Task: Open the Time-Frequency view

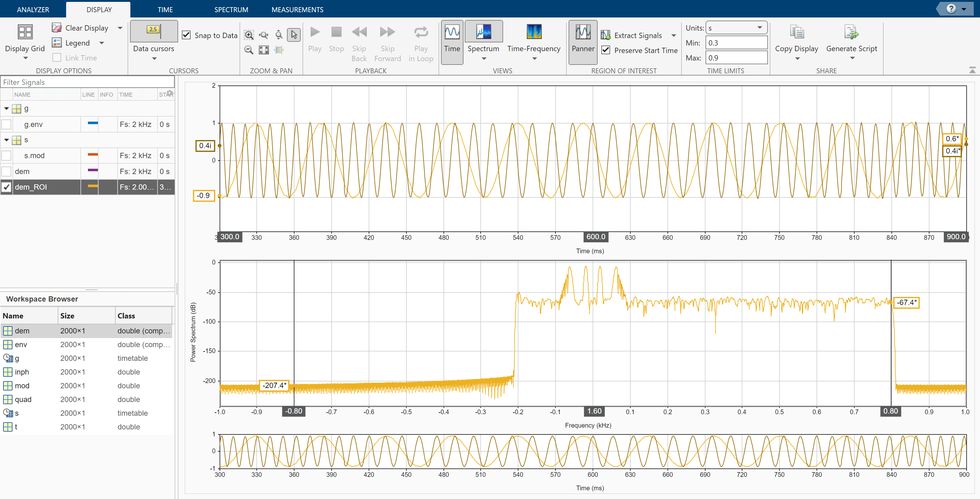Action: (533, 32)
